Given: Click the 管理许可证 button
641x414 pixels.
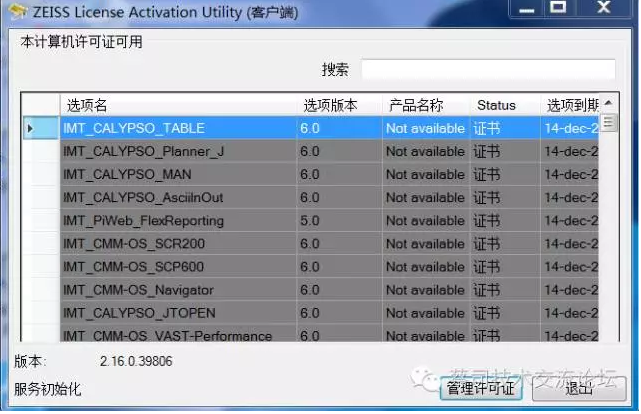Looking at the screenshot, I should coord(481,388).
